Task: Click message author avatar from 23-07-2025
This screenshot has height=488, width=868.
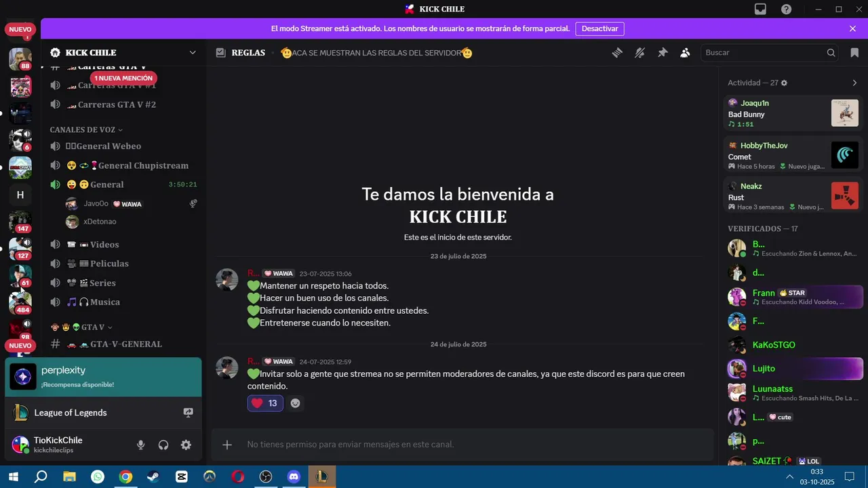Action: [226, 279]
